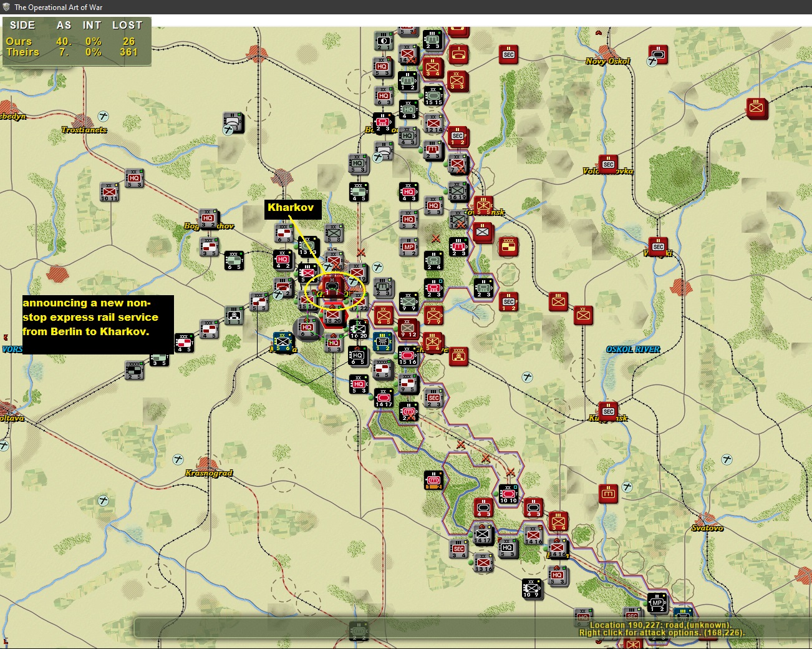Select gray artillery counter near Trostianets
The width and height of the screenshot is (812, 649).
[x=233, y=122]
